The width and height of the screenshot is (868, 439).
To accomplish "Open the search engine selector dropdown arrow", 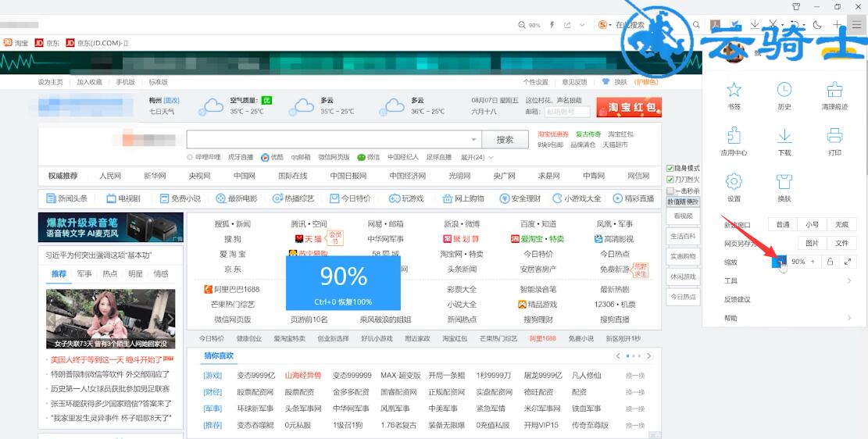I will coord(610,25).
